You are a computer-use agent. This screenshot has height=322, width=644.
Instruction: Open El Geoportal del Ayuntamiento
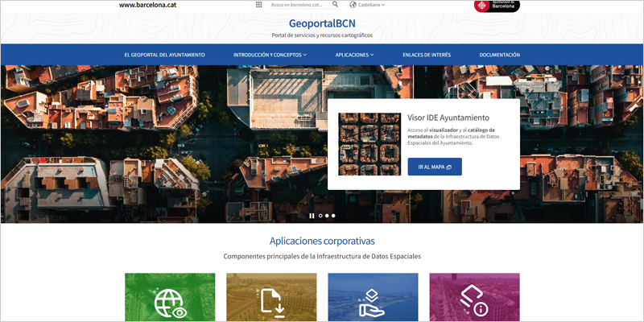tap(165, 55)
